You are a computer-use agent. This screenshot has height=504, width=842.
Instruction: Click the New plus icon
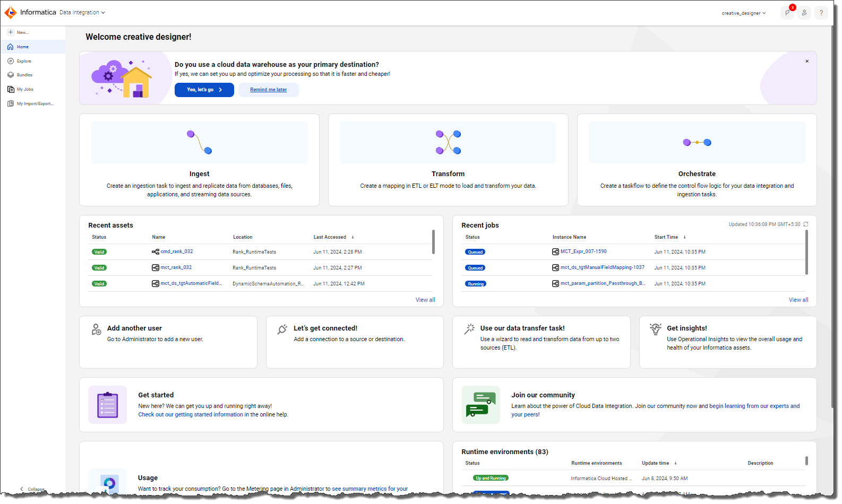(11, 32)
